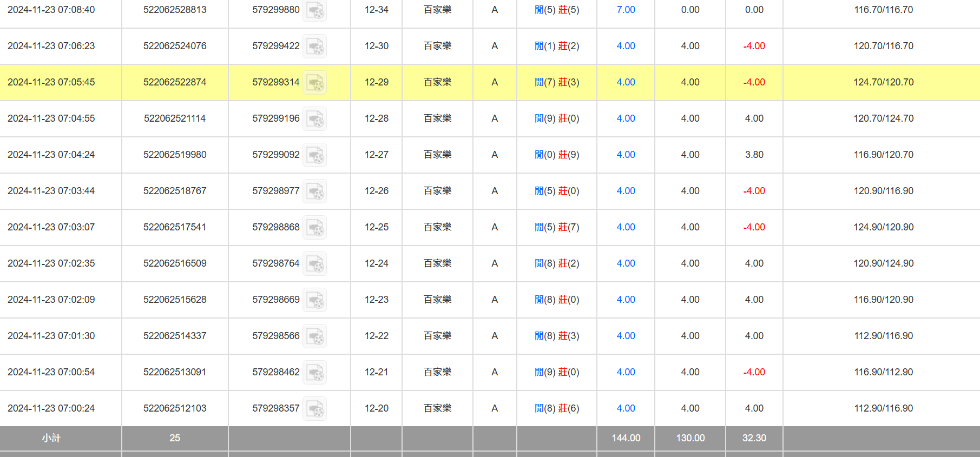Viewport: 980px width, 457px height.
Task: Click blue 4.00 bet in row 12-20
Action: [626, 408]
